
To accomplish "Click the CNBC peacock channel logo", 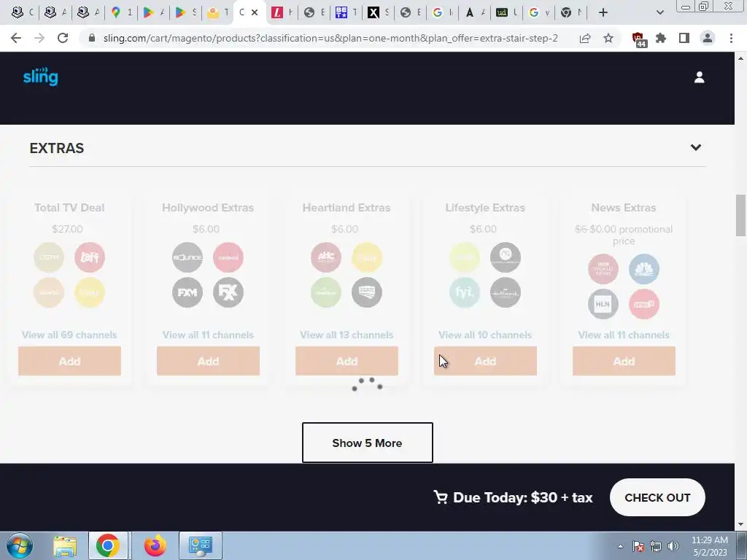I will pyautogui.click(x=644, y=268).
